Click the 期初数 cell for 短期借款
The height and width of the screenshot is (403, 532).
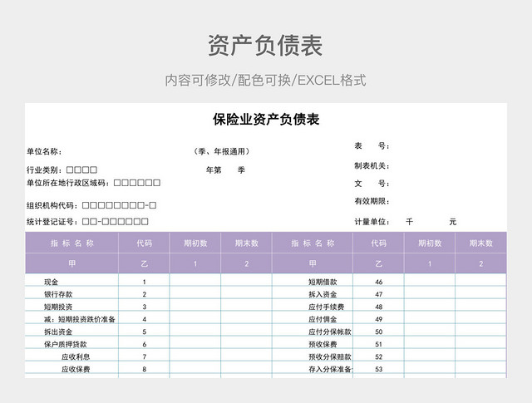click(430, 281)
